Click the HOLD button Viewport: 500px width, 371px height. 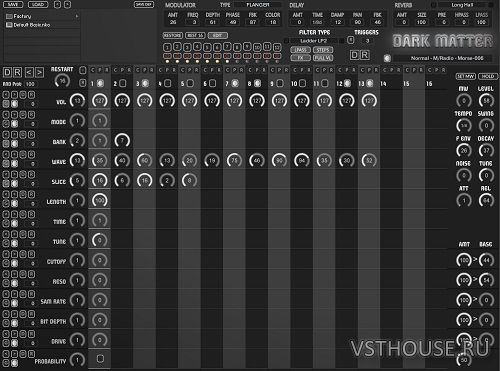click(488, 76)
